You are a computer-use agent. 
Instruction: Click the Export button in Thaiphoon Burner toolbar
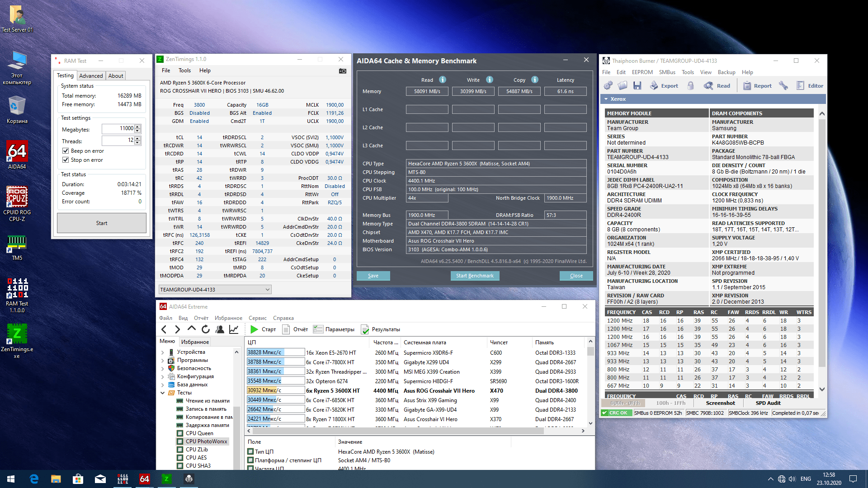(x=664, y=86)
